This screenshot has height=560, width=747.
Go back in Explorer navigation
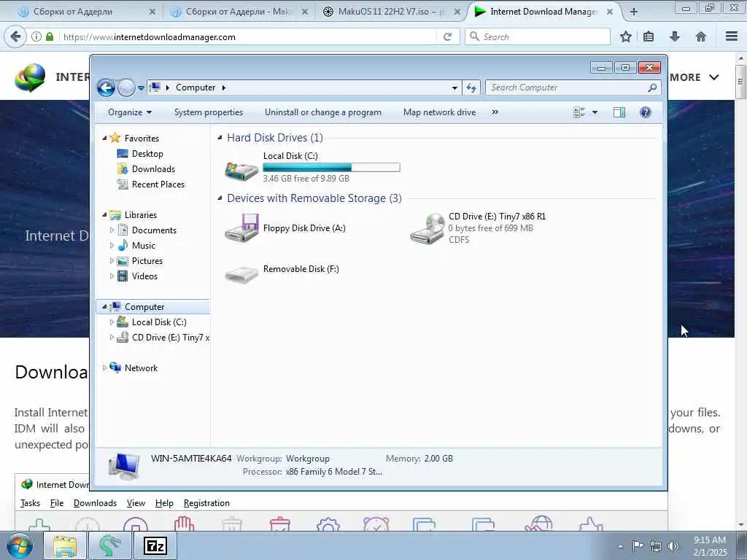pyautogui.click(x=106, y=87)
